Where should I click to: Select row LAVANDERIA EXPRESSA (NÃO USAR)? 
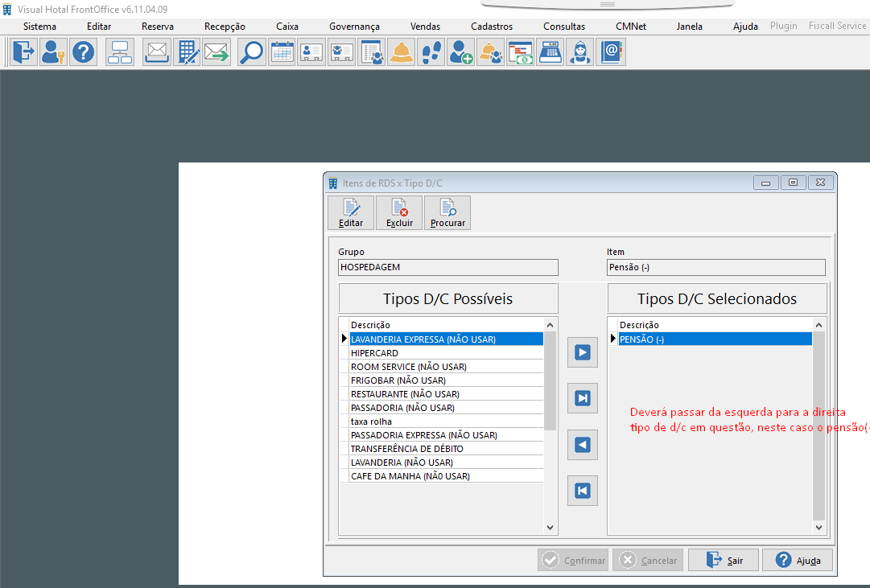[x=447, y=339]
